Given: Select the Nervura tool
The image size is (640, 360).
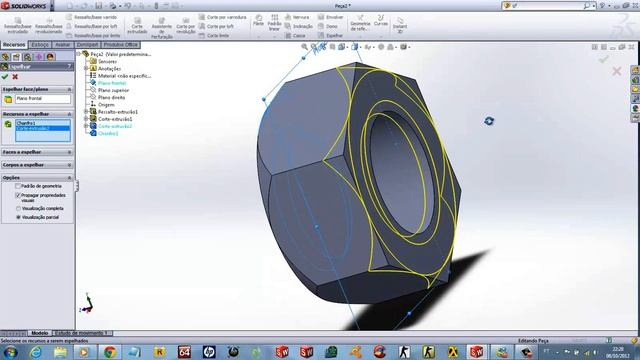Looking at the screenshot, I should pos(297,17).
